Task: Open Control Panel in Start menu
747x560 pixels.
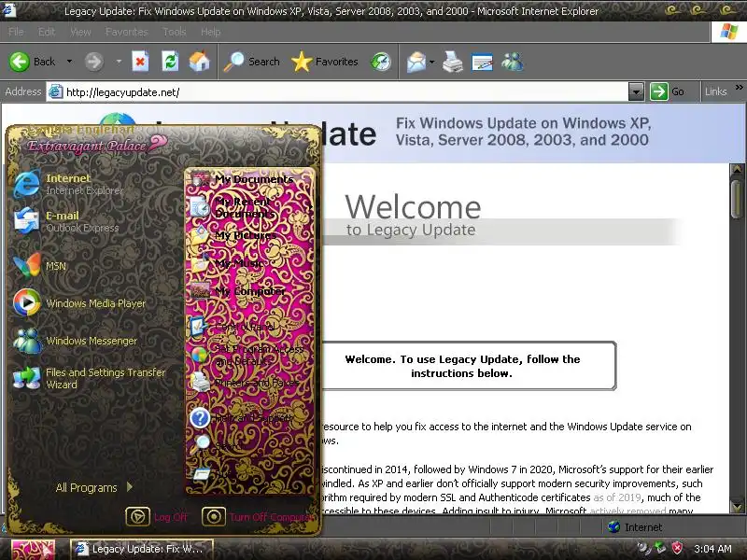Action: pyautogui.click(x=249, y=327)
